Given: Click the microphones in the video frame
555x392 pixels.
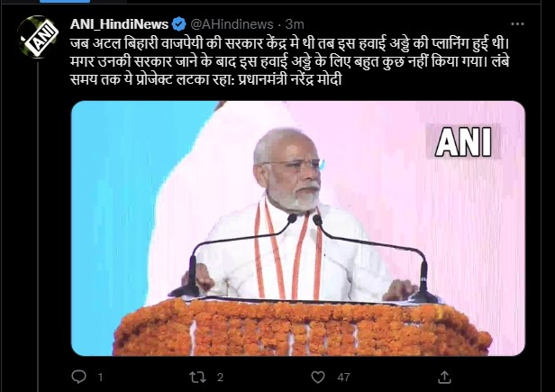Looking at the screenshot, I should [x=305, y=258].
